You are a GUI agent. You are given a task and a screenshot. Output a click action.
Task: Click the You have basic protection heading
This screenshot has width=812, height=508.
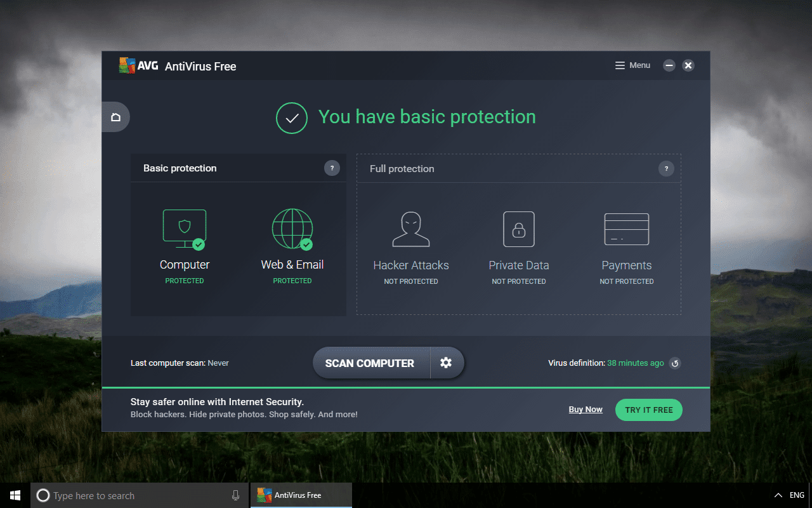(x=427, y=117)
